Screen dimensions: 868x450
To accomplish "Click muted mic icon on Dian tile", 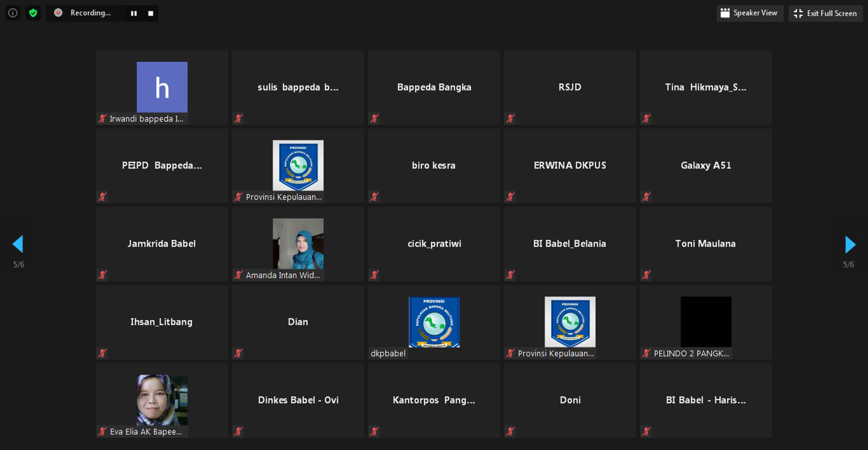I will (x=238, y=353).
